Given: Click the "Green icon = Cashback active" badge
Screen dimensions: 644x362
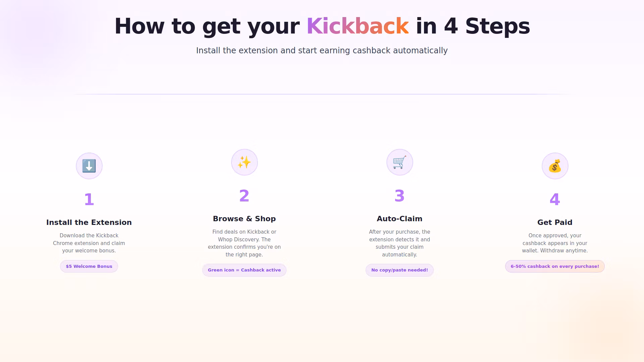Looking at the screenshot, I should 244,270.
